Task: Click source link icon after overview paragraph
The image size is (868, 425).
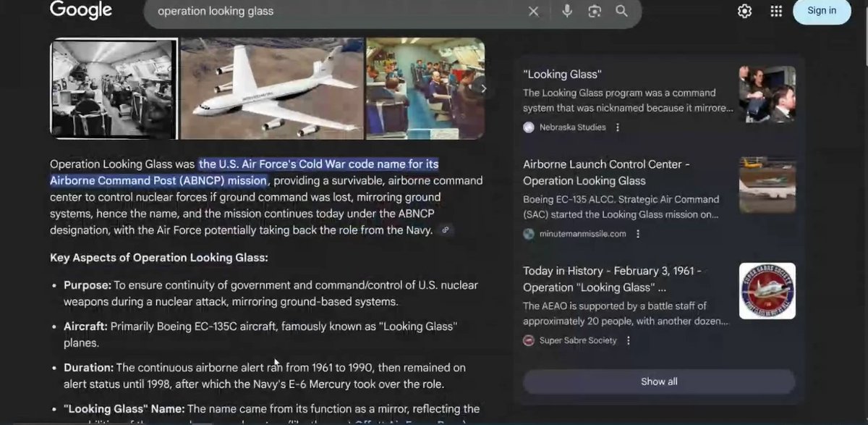Action: coord(446,230)
